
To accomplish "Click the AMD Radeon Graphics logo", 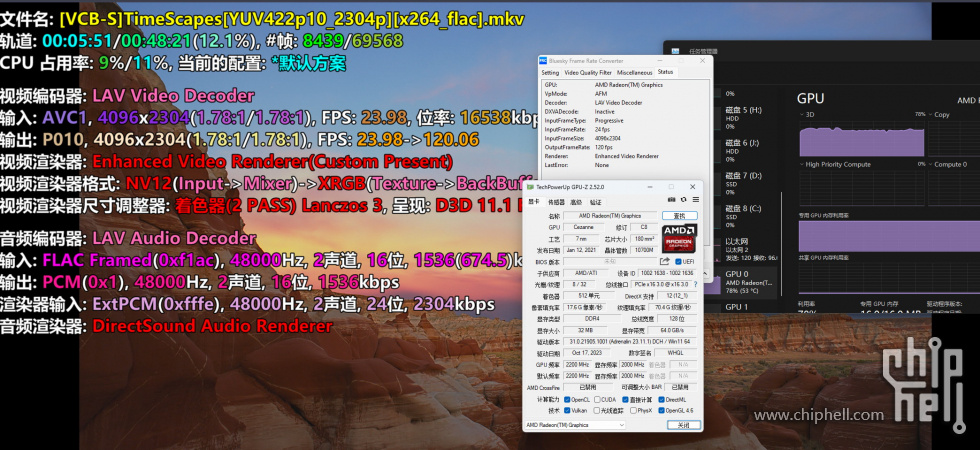I will pos(679,238).
